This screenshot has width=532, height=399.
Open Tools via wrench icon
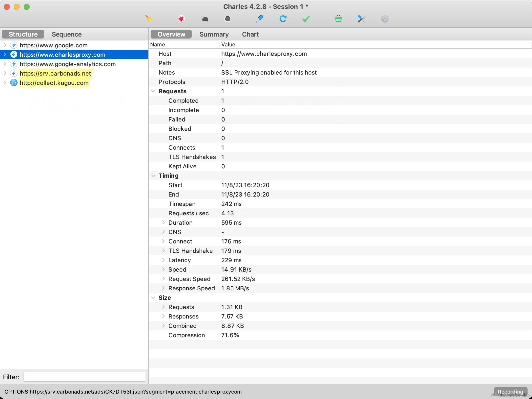coord(361,19)
